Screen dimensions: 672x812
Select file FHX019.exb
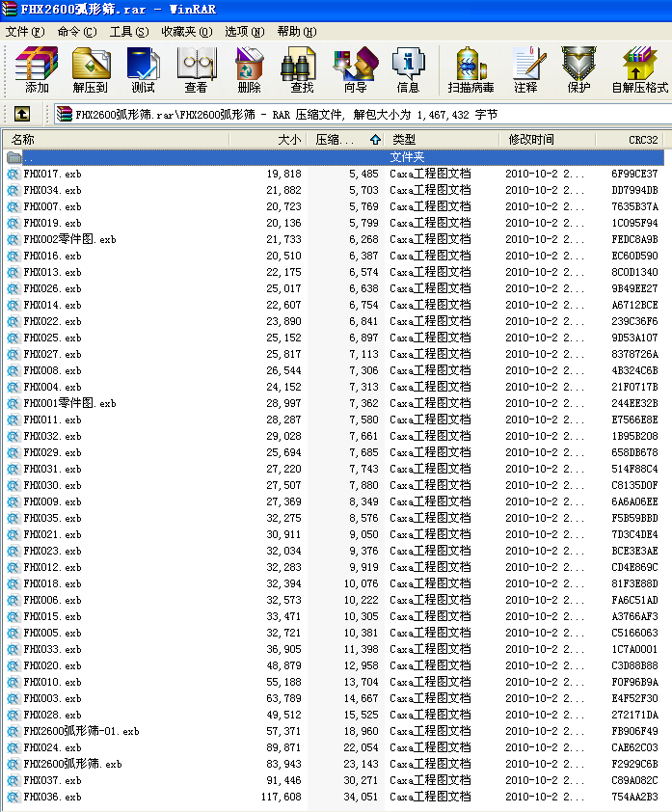click(52, 223)
